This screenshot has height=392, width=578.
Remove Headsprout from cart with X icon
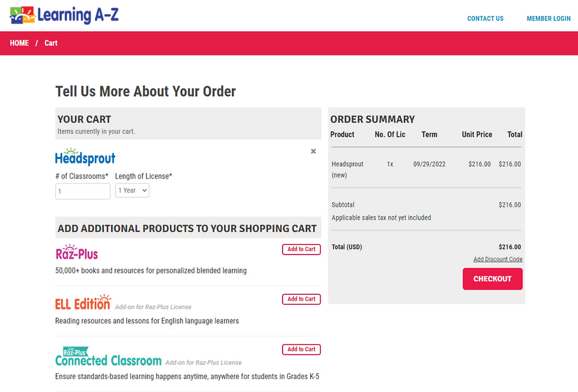(x=313, y=151)
